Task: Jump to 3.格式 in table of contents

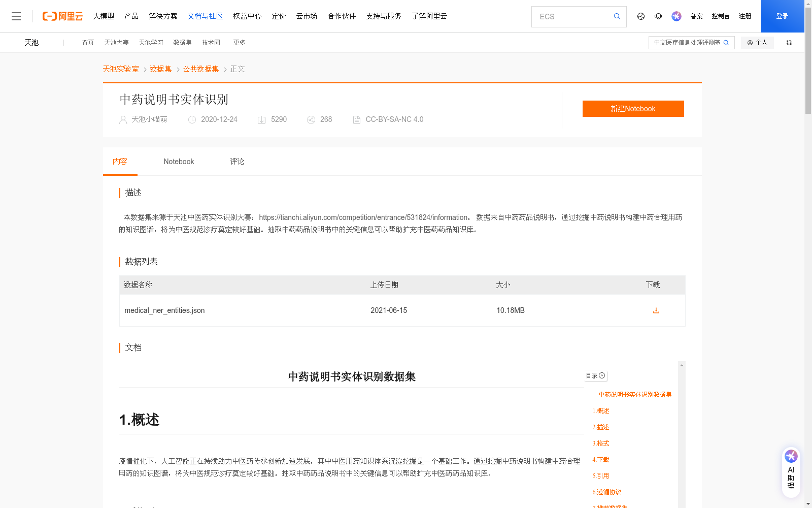Action: pyautogui.click(x=601, y=443)
